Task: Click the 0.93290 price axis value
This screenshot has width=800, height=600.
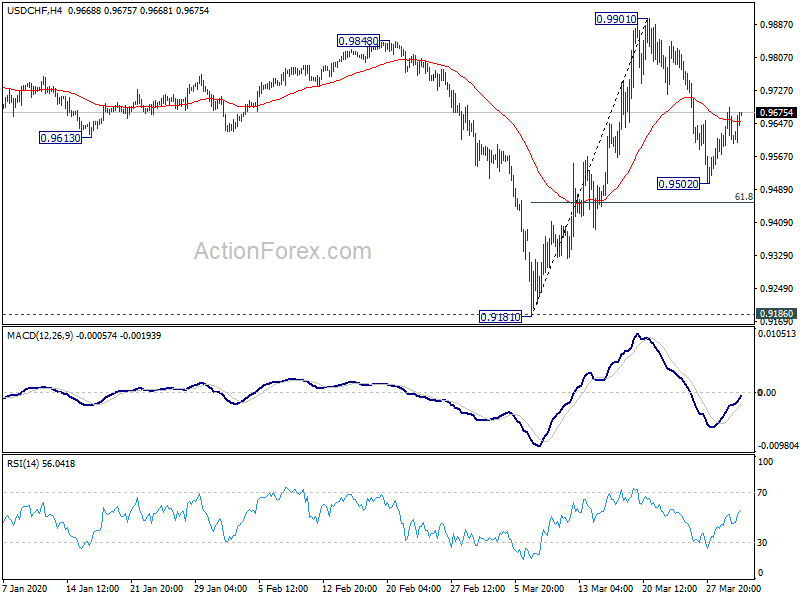Action: click(x=777, y=256)
